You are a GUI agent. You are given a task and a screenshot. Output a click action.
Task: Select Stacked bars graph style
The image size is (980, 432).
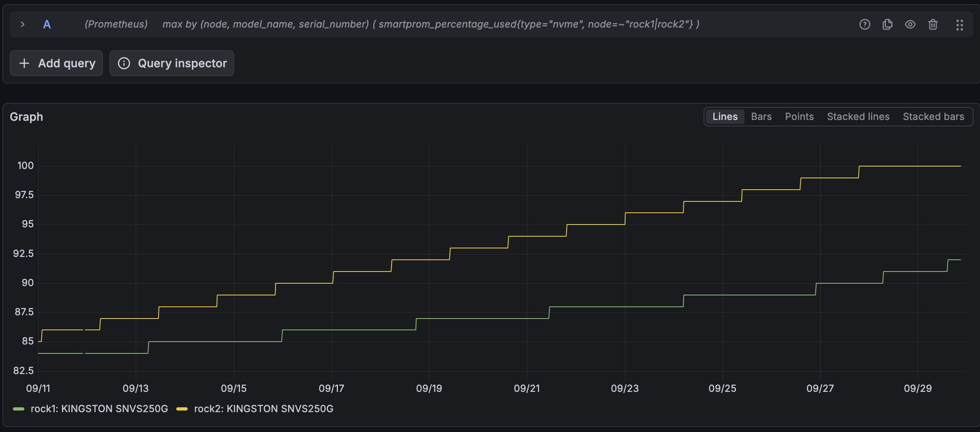pyautogui.click(x=933, y=117)
